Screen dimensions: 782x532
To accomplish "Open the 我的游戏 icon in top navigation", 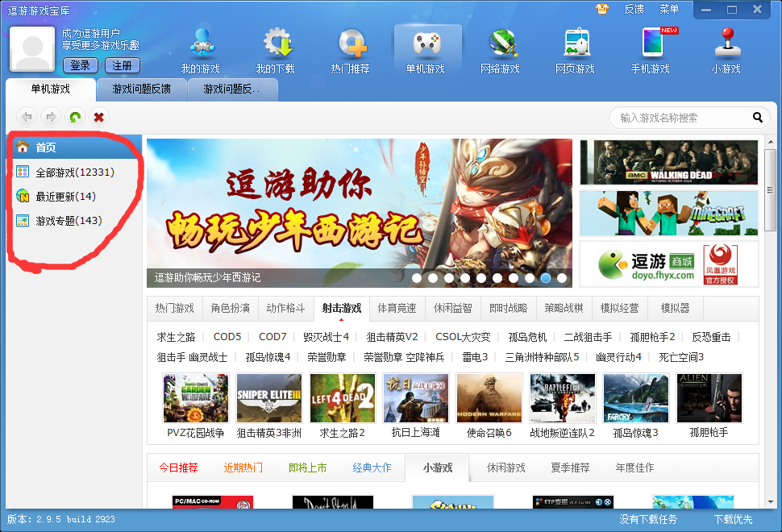I will coord(201,51).
